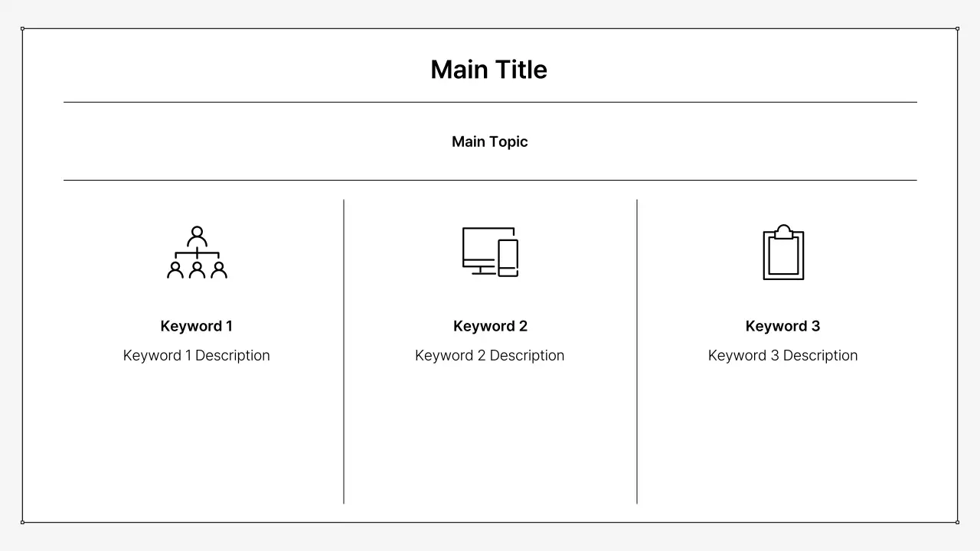Select the horizontal line under Main Title
The height and width of the screenshot is (551, 980).
coord(490,102)
